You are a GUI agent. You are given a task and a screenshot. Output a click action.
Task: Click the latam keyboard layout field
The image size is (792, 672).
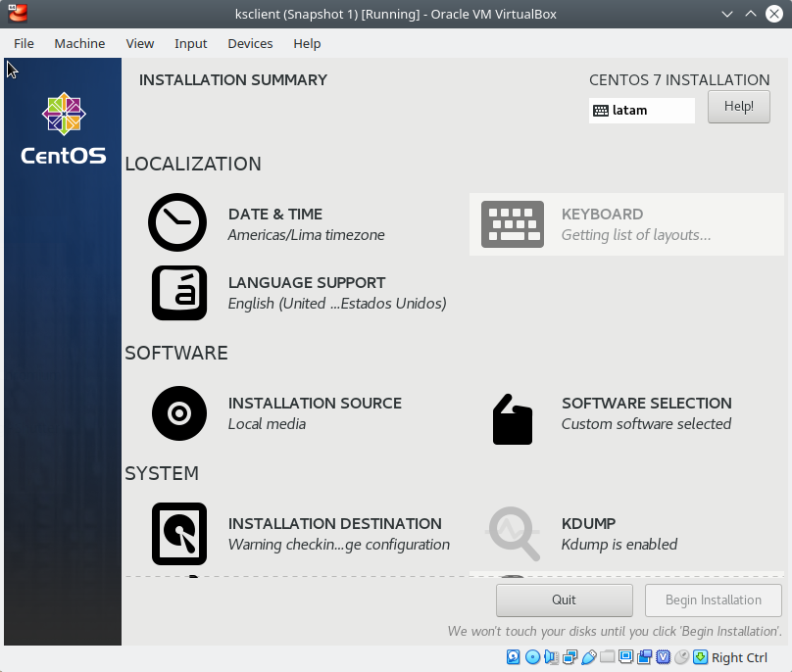coord(641,111)
